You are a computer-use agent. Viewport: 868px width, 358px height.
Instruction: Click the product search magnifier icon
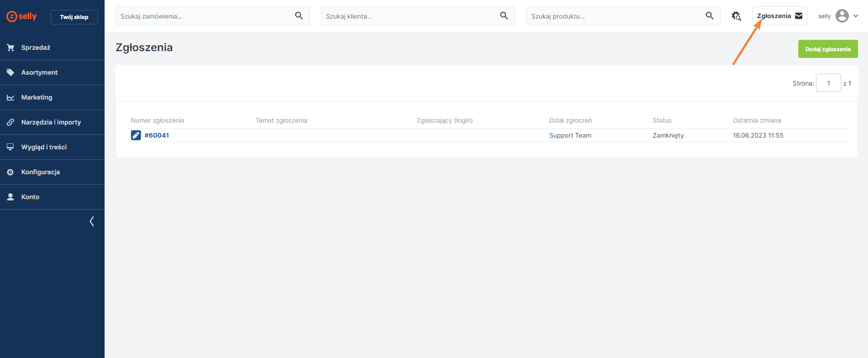pos(710,16)
